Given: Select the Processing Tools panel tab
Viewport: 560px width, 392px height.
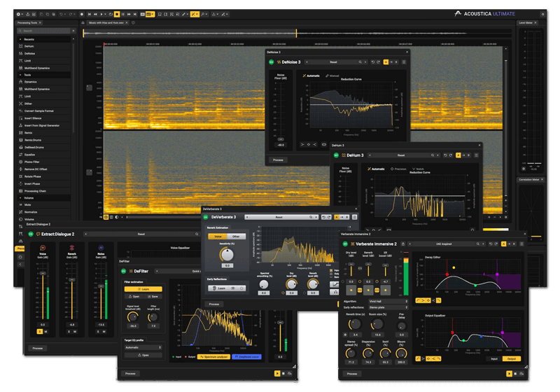Looking at the screenshot, I should (27, 22).
